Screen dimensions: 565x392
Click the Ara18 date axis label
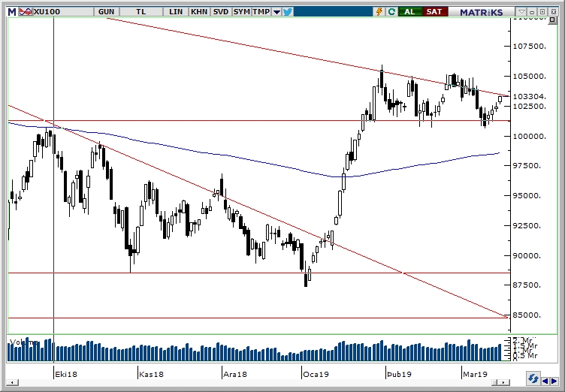(235, 374)
